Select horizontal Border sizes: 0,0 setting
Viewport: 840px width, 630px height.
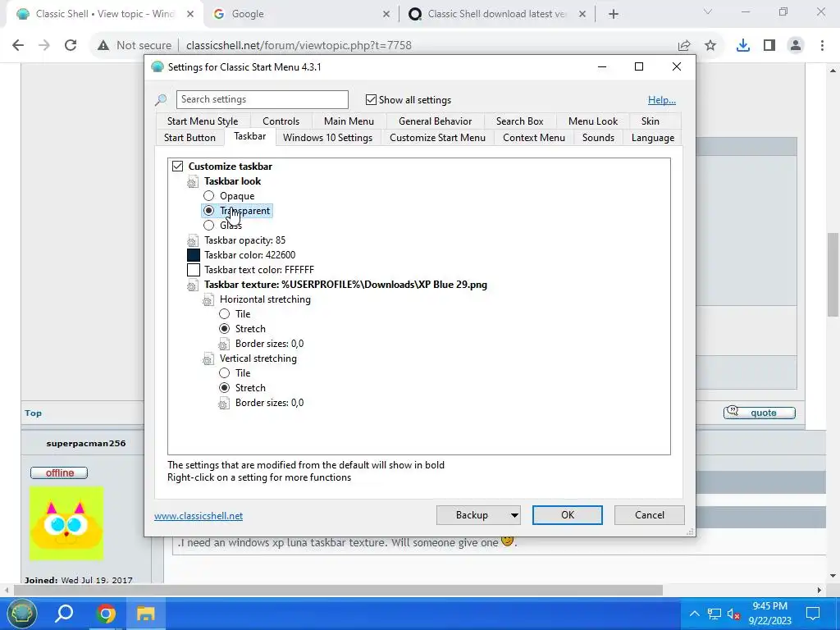pos(269,344)
